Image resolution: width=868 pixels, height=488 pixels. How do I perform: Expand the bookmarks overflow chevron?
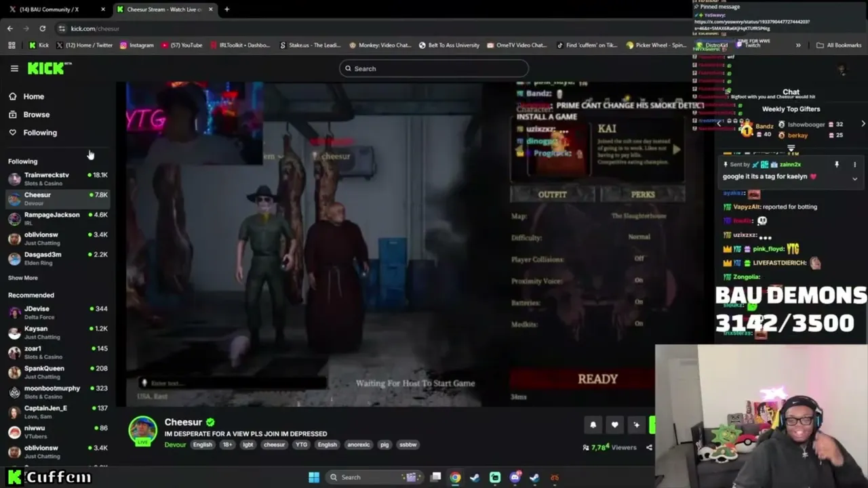click(x=798, y=45)
